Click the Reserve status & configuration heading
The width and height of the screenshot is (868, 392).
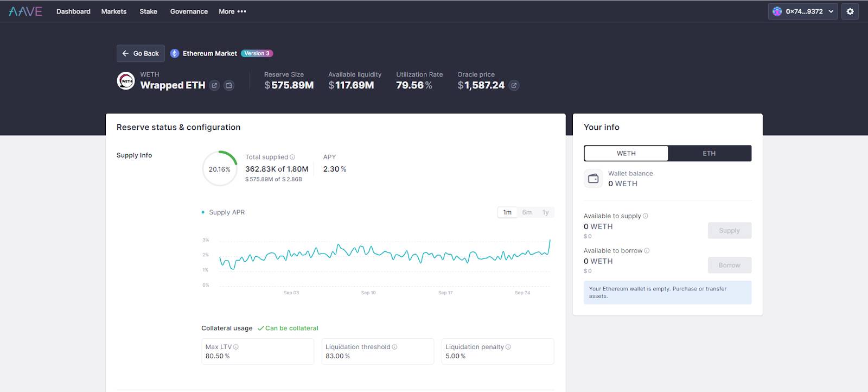click(x=178, y=127)
